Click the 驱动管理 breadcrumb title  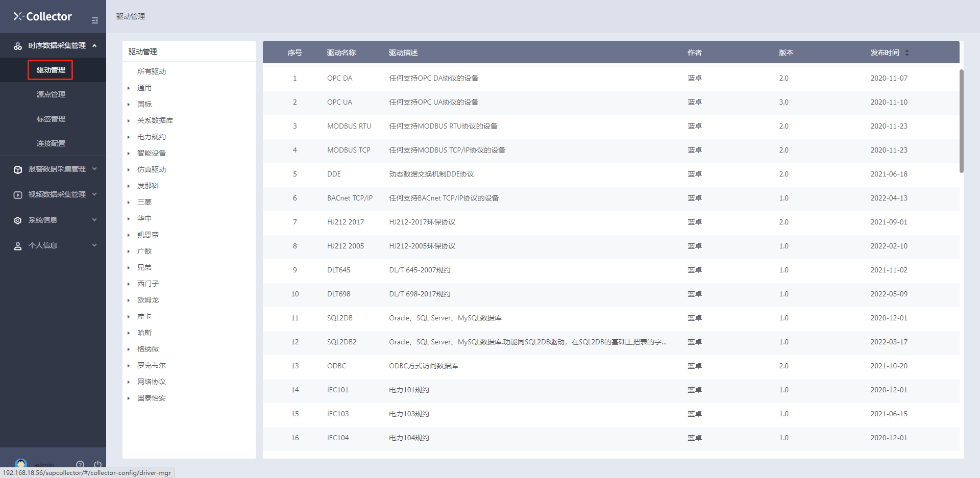click(x=131, y=16)
